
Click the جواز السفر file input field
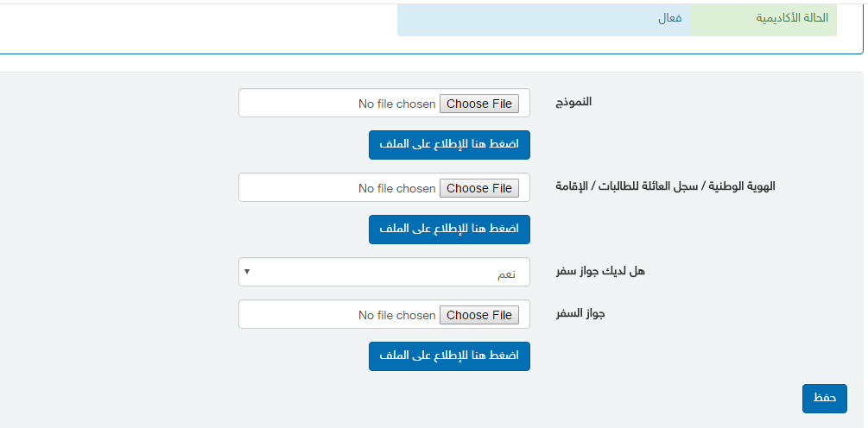point(384,314)
